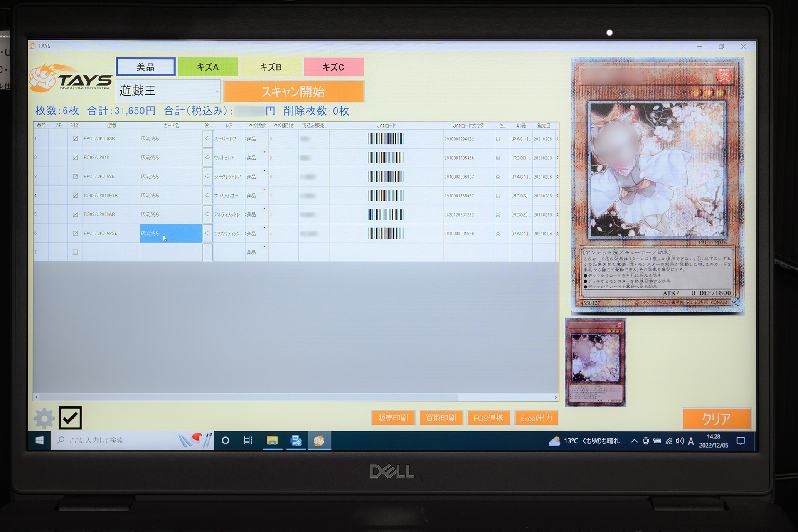The width and height of the screenshot is (798, 532).
Task: Uncheck target box for PAC1/JP016SE
Action: coord(75,176)
